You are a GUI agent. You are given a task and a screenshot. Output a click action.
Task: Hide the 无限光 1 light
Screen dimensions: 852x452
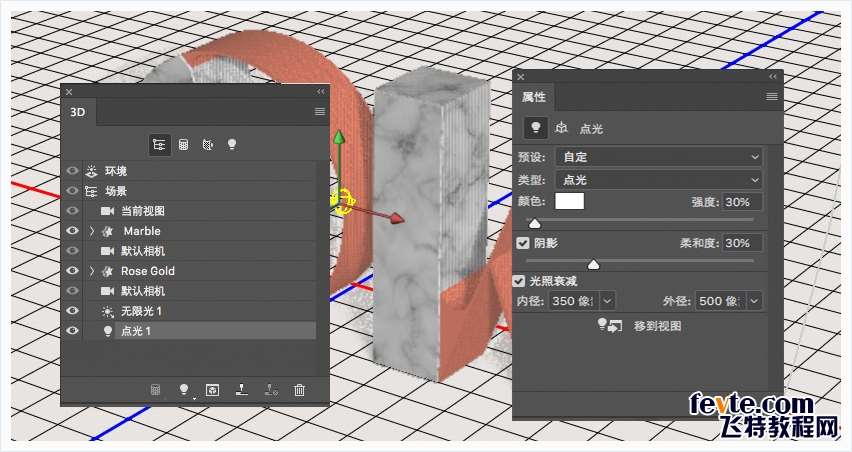point(72,311)
